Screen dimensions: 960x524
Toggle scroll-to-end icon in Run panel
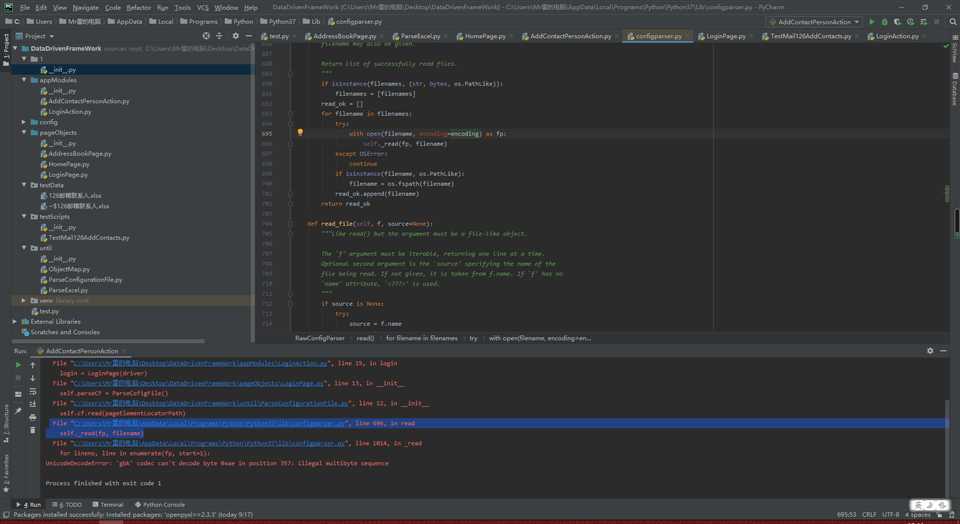[x=33, y=404]
